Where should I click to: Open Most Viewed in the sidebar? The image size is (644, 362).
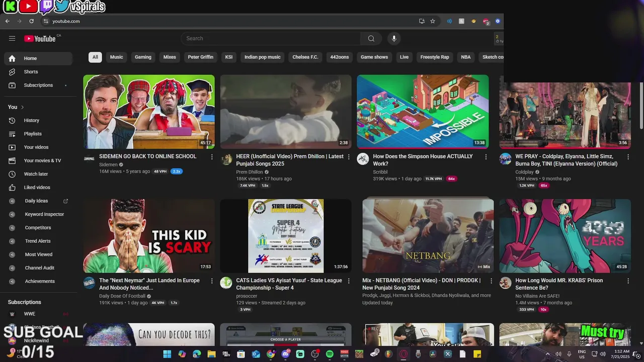pyautogui.click(x=38, y=254)
